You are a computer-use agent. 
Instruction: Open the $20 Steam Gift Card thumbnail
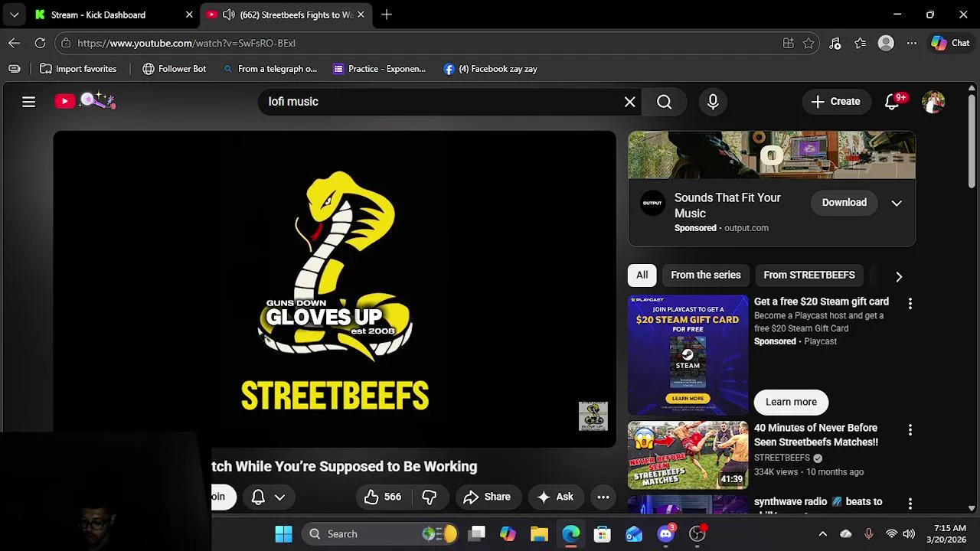pyautogui.click(x=688, y=354)
